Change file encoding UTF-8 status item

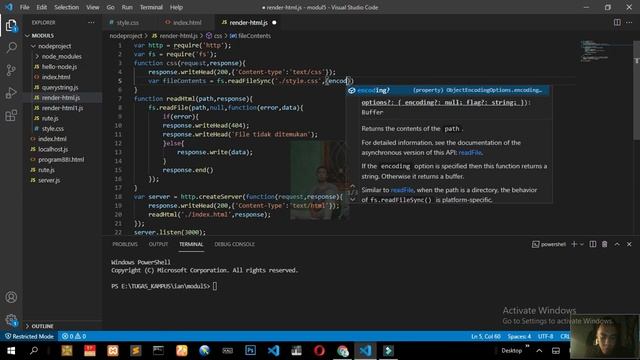(x=545, y=336)
